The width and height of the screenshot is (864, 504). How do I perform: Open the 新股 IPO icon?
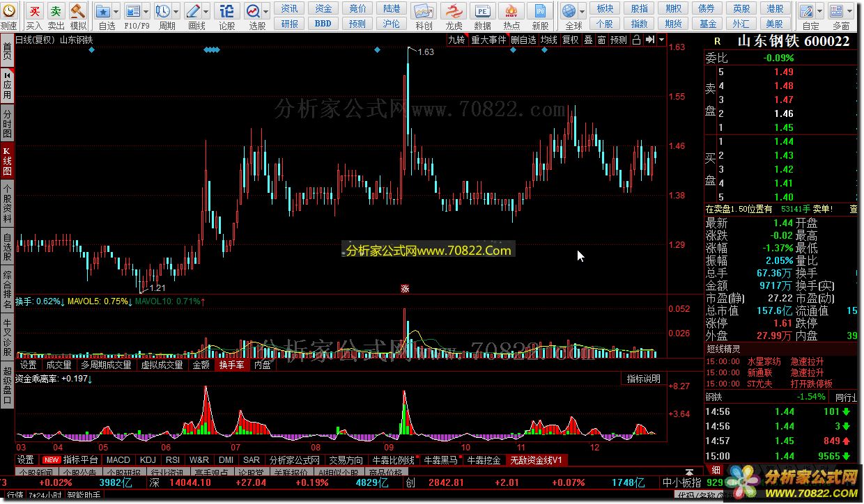[x=540, y=11]
